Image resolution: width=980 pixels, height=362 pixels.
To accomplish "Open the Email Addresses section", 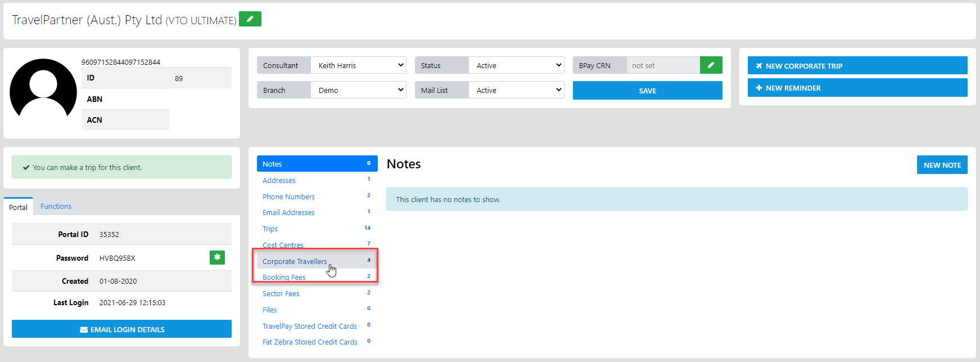I will 317,212.
